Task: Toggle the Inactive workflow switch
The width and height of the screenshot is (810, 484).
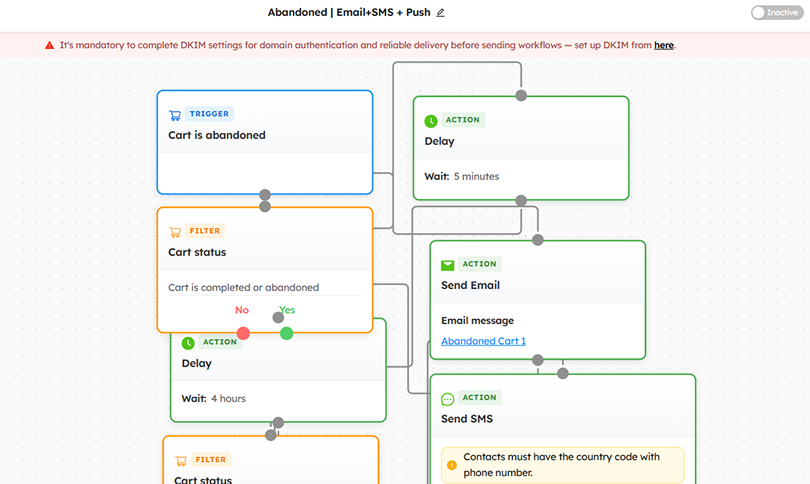Action: tap(776, 12)
